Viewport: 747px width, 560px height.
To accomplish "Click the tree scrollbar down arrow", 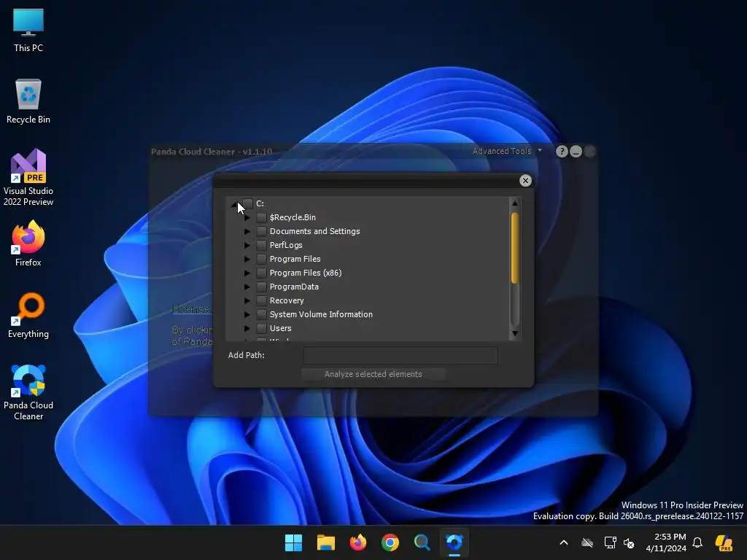I will (x=514, y=333).
